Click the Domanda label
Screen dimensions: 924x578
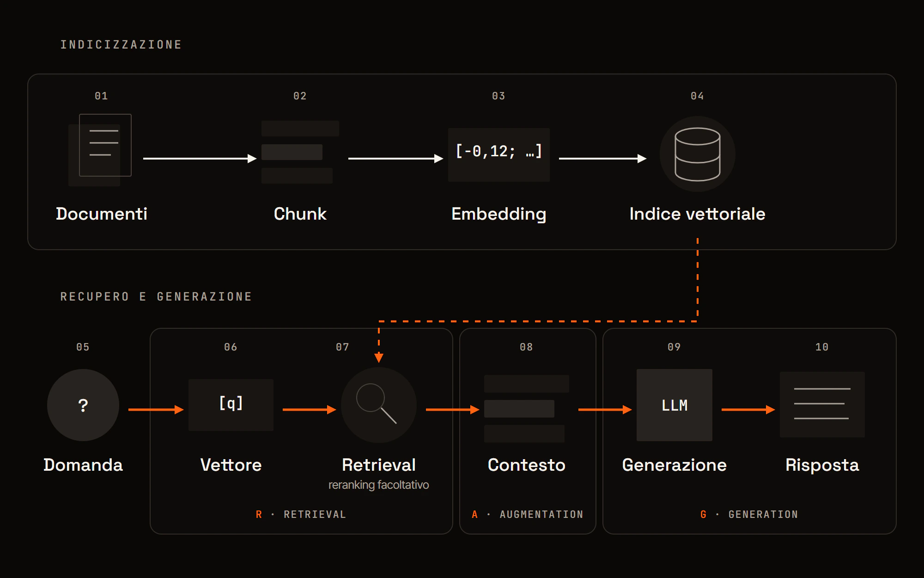coord(83,465)
